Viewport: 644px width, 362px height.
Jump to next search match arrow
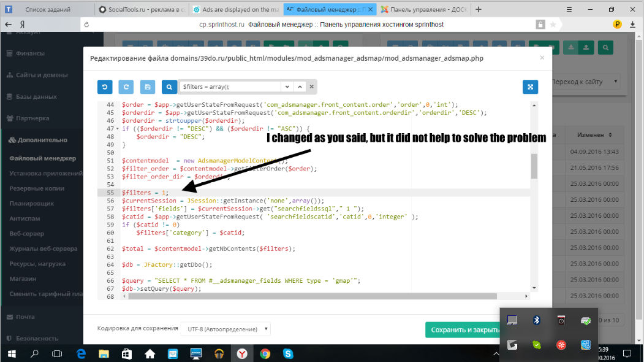pyautogui.click(x=287, y=87)
